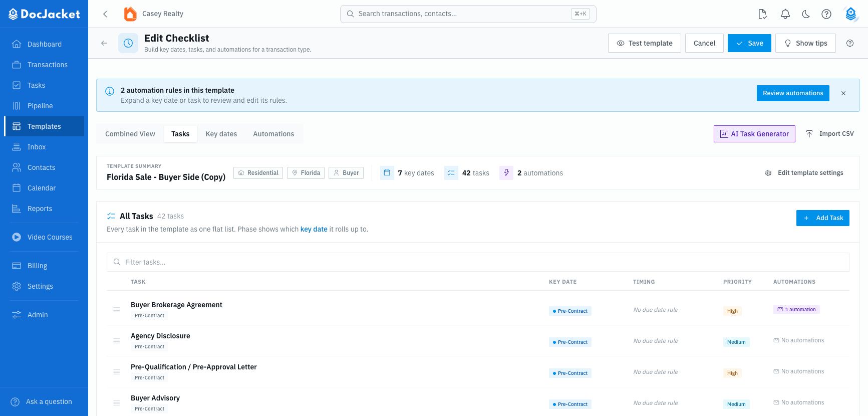The width and height of the screenshot is (868, 416).
Task: Click the Casey Realty house logo
Action: pos(130,14)
